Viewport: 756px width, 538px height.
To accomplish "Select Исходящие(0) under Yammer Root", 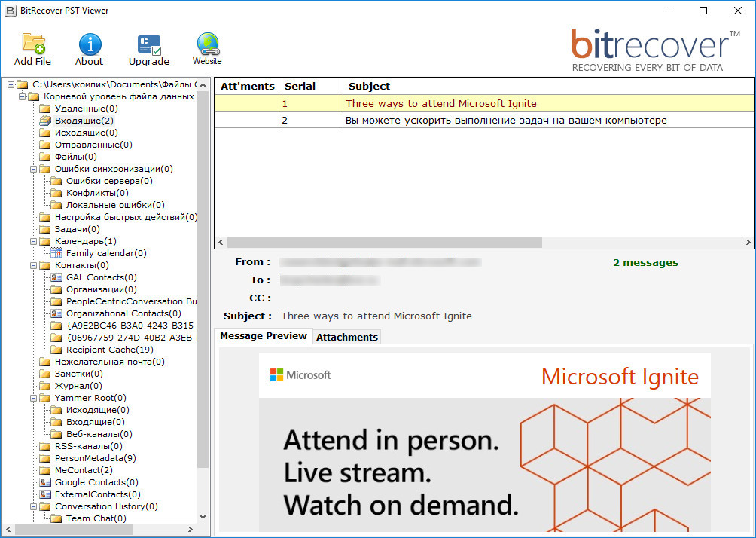I will coord(98,410).
